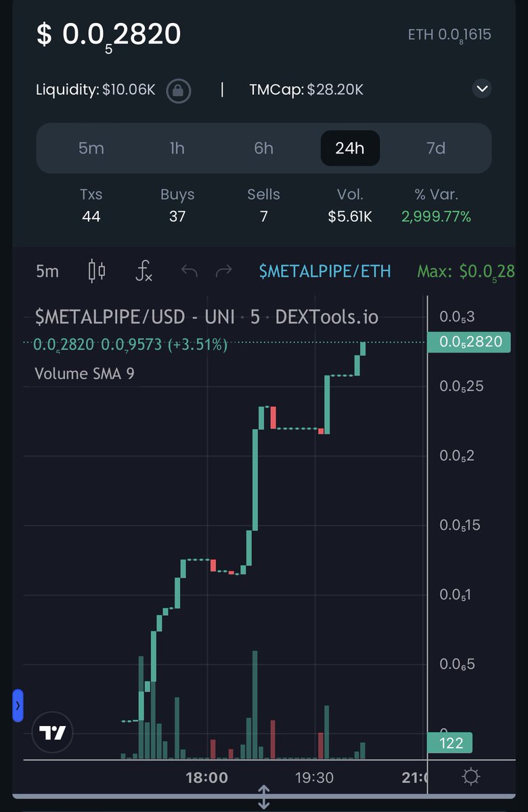Click the Txs value 44
The height and width of the screenshot is (812, 528).
pyautogui.click(x=91, y=217)
